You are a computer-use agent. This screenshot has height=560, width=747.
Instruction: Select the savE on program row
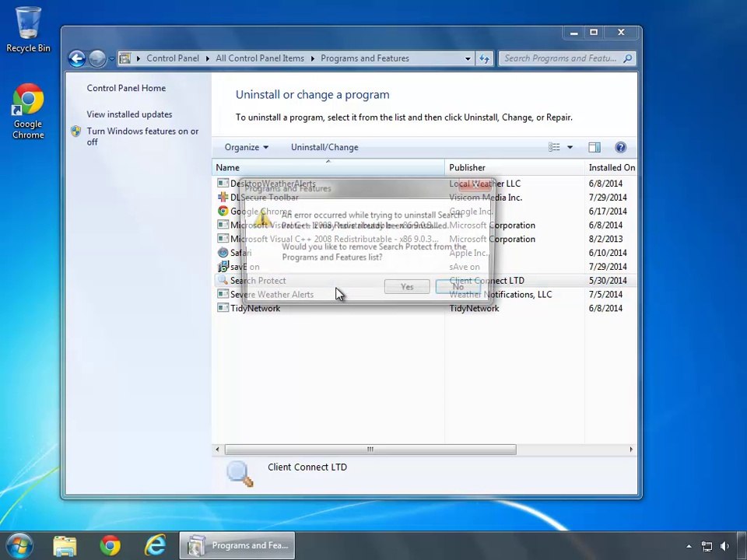(x=425, y=266)
